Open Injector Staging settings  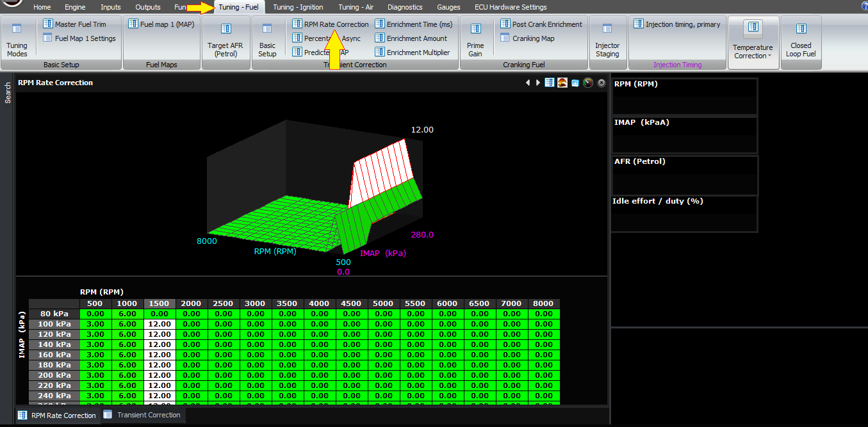607,40
